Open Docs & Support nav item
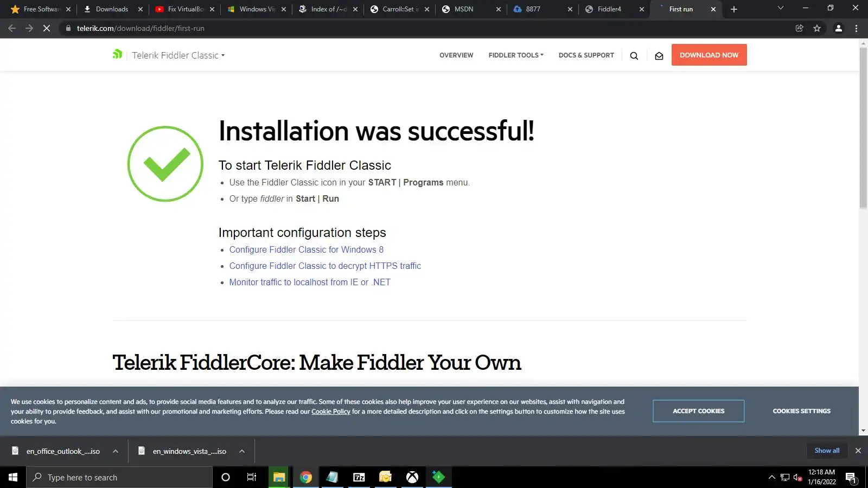Image resolution: width=868 pixels, height=488 pixels. [586, 55]
